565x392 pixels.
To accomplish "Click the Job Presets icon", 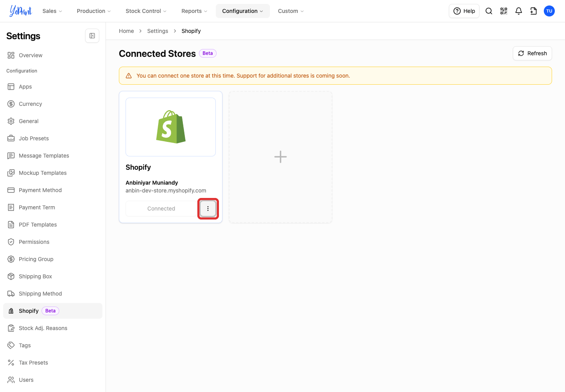I will click(11, 138).
